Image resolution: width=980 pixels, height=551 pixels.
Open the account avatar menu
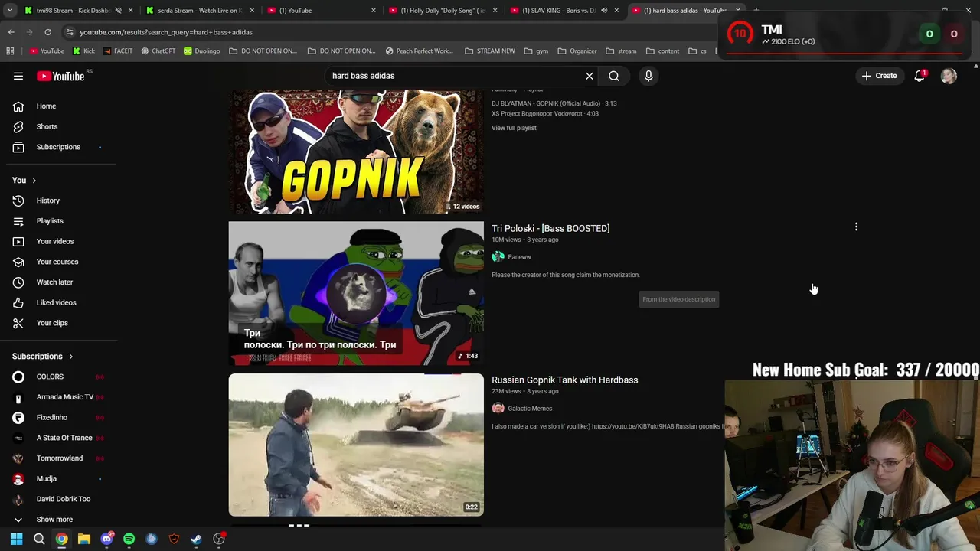click(949, 76)
